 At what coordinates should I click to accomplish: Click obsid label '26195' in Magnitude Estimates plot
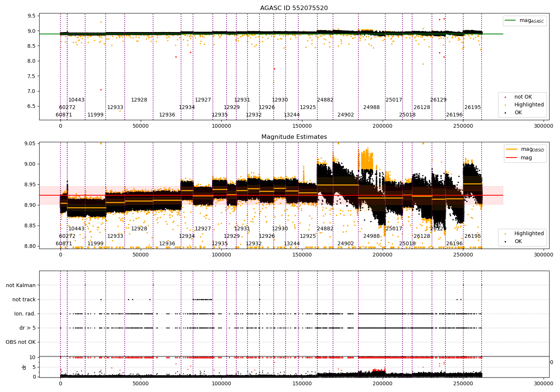tap(473, 236)
